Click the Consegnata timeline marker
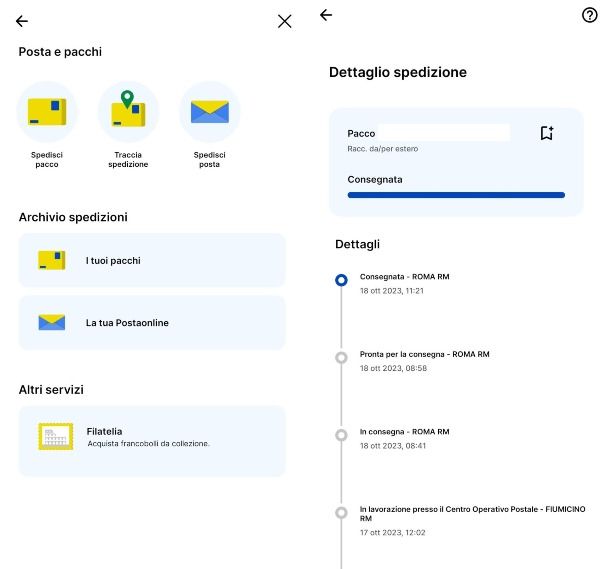 (341, 280)
